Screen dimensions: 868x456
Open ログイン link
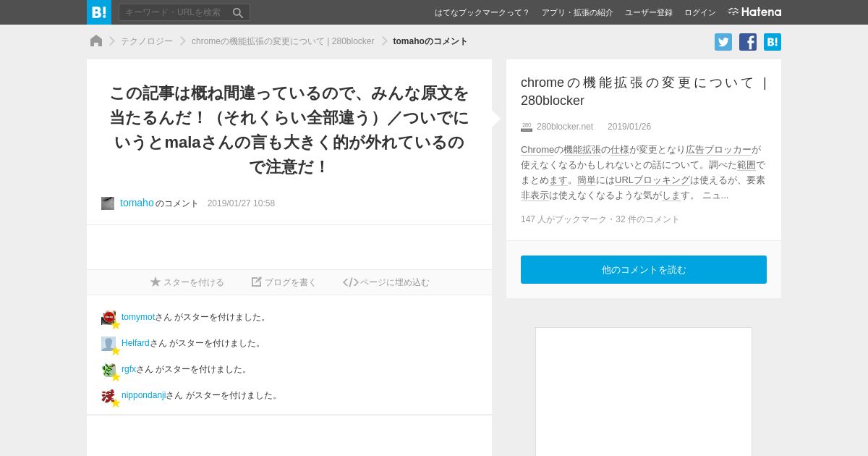click(700, 12)
